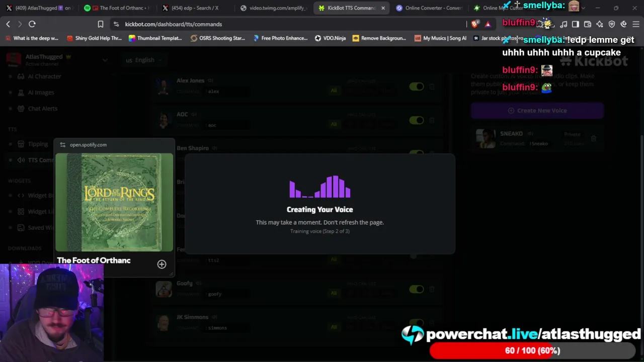Open the English language dropdown
Image resolution: width=644 pixels, height=362 pixels.
pos(144,60)
